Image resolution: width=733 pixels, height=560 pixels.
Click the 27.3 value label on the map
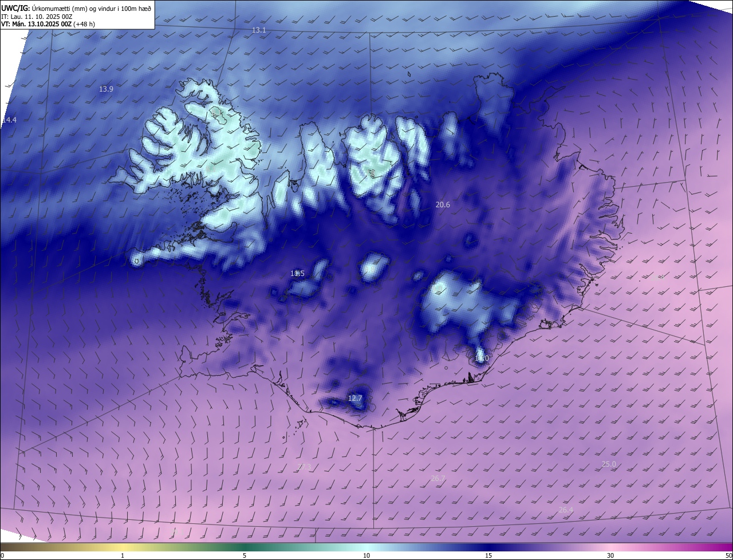[304, 467]
